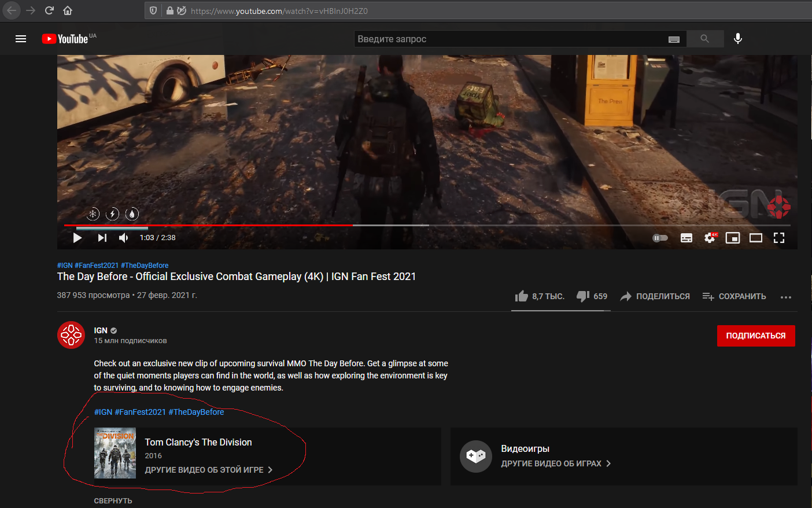
Task: Open the #FanFest2021 hashtag above the title
Action: [97, 266]
